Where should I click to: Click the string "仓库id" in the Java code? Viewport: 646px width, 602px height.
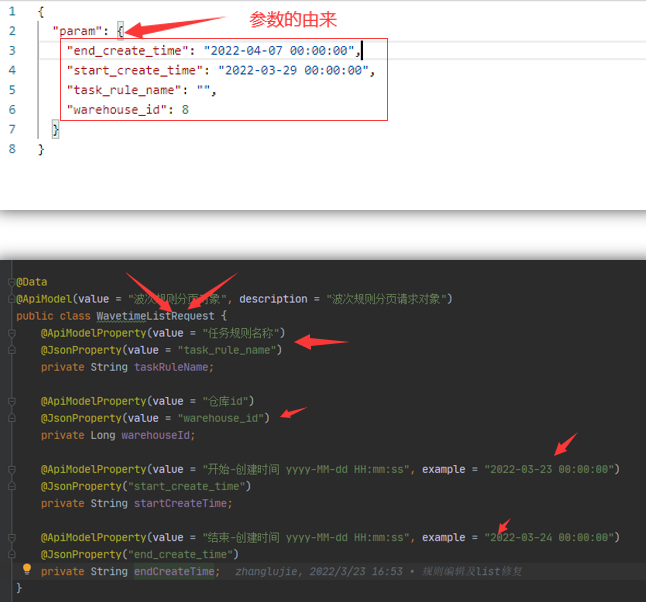coord(225,401)
